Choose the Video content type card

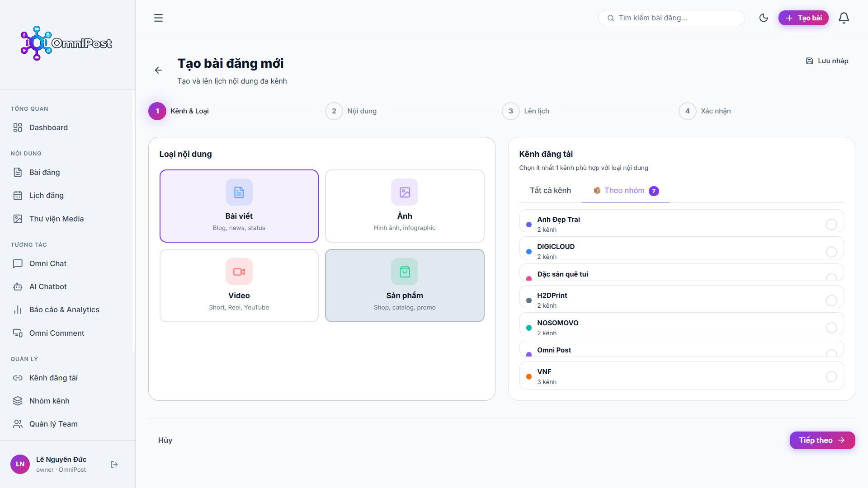239,286
